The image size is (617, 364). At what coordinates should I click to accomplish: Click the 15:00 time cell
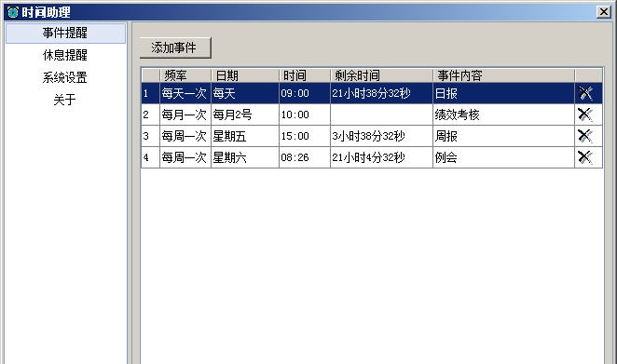click(305, 136)
